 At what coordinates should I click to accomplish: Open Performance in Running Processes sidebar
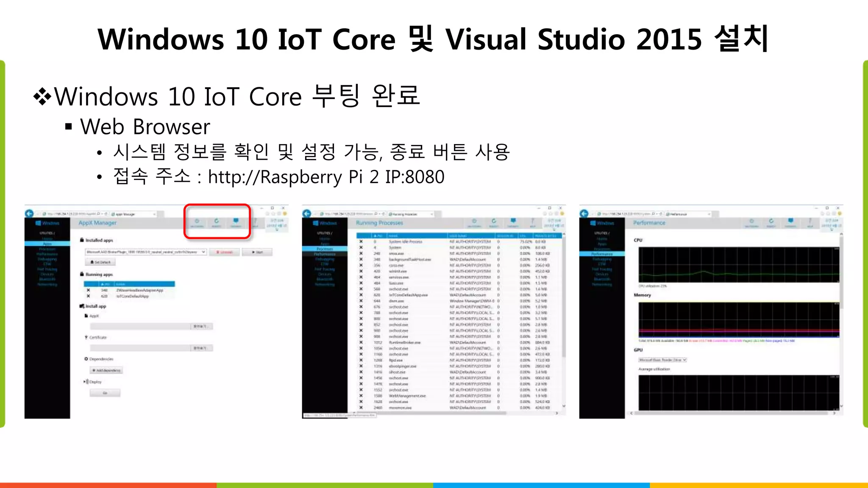click(x=325, y=254)
